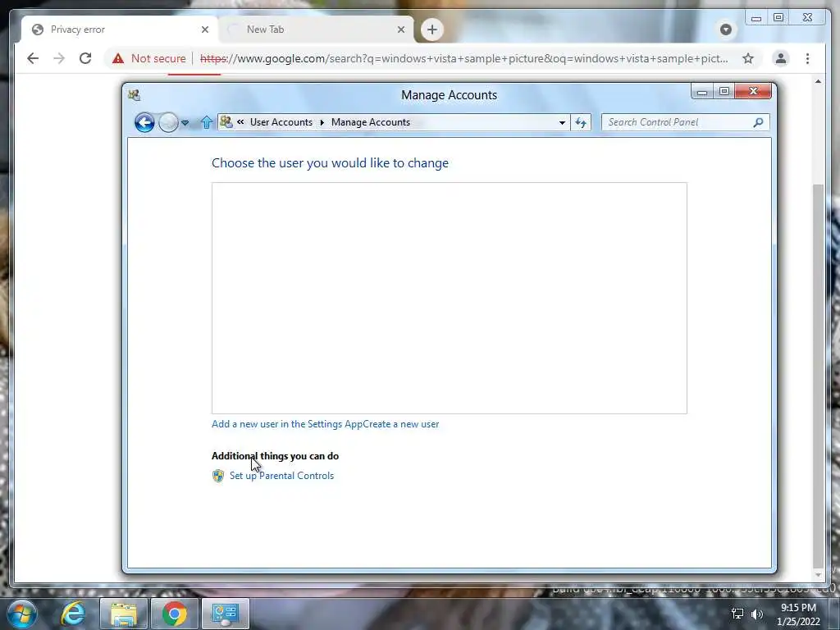The width and height of the screenshot is (840, 630).
Task: Open the taskbar clock and date
Action: point(798,614)
